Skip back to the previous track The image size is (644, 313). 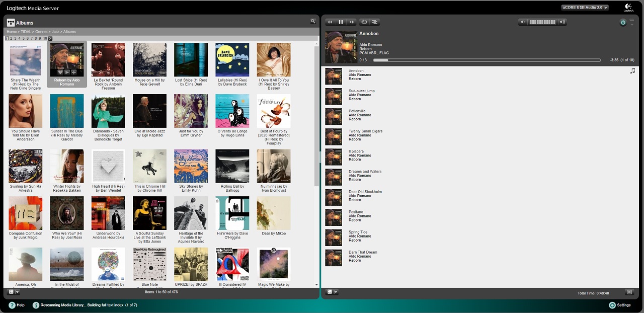point(330,22)
